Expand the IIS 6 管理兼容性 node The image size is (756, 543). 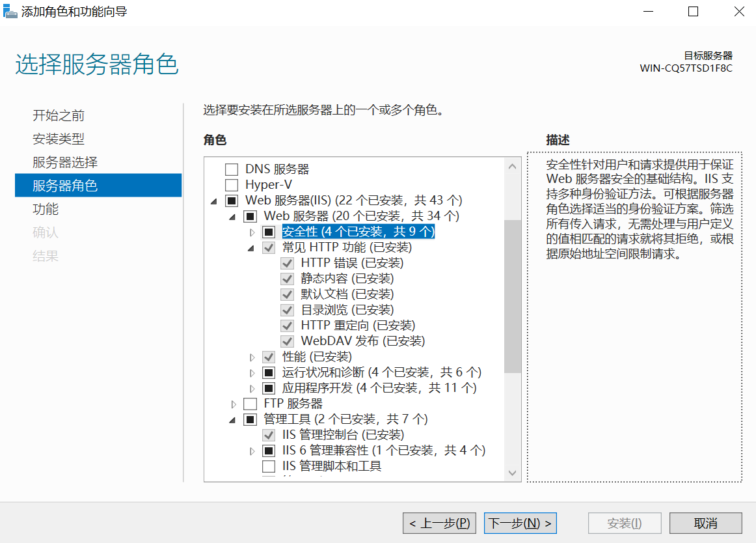tap(252, 451)
